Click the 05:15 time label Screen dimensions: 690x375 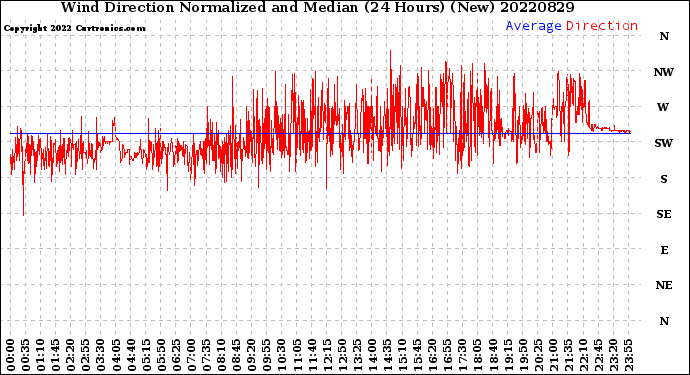tap(146, 355)
